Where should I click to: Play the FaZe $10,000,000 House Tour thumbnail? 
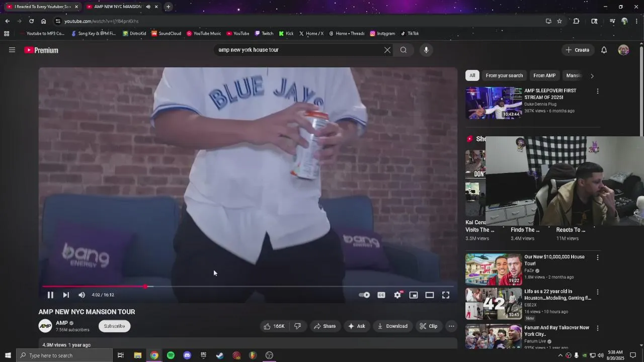tap(494, 269)
